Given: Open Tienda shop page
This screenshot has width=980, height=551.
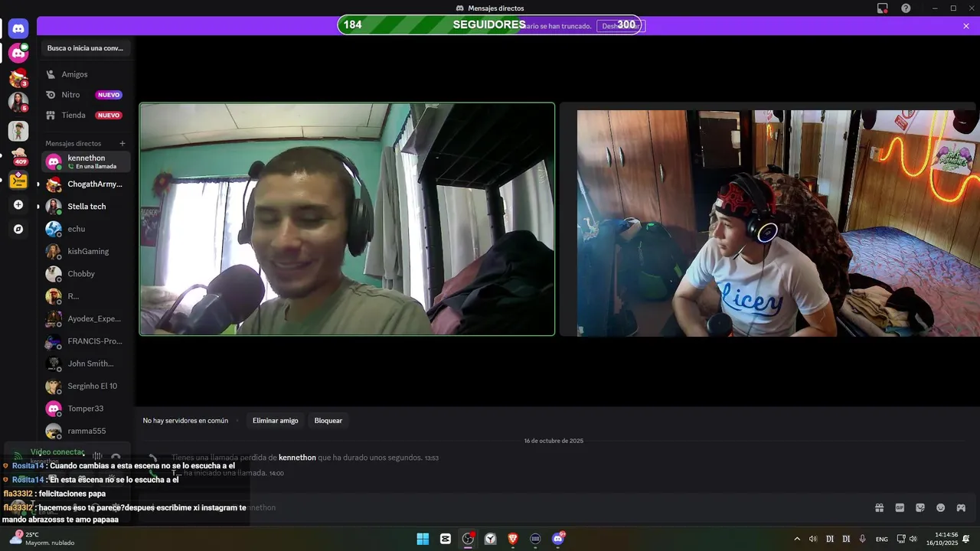Looking at the screenshot, I should (86, 115).
